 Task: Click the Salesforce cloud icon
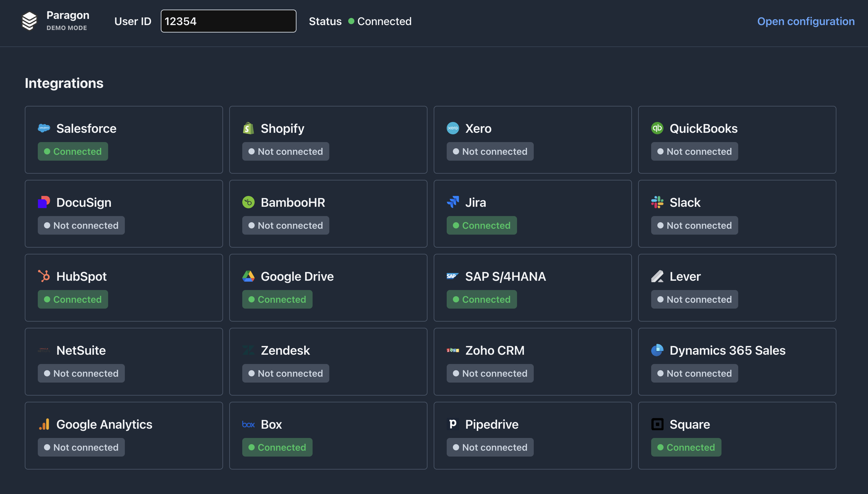click(44, 128)
